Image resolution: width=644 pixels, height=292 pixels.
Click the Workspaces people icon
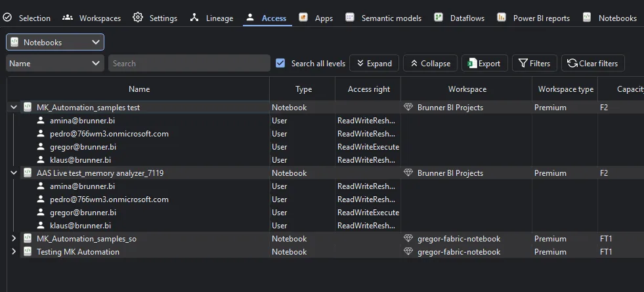point(68,18)
